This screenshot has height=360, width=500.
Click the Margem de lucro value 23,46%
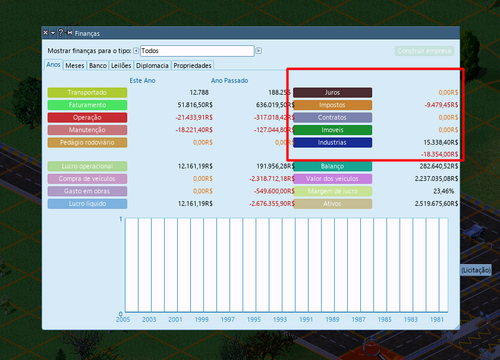(444, 191)
